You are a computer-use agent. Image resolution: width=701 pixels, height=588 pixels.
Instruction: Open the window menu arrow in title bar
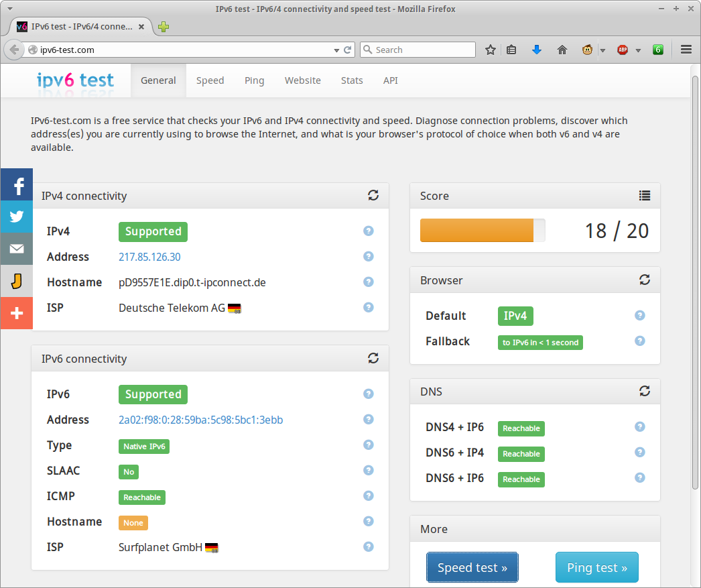click(x=10, y=9)
